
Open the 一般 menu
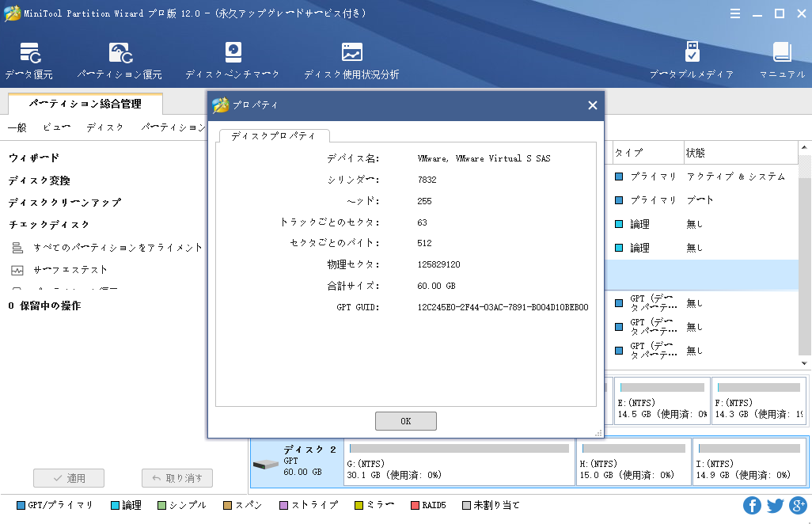pos(17,127)
